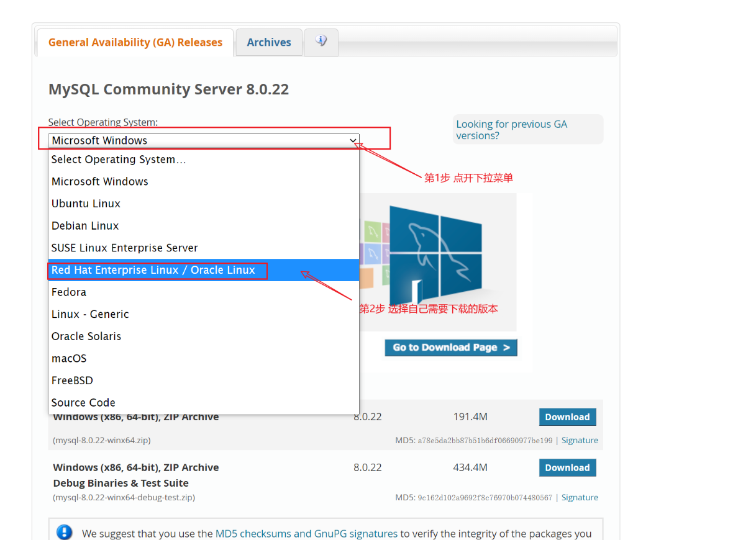Viewport: 756px width, 545px height.
Task: Click the Select Operating System dropdown arrow
Action: pyautogui.click(x=353, y=141)
